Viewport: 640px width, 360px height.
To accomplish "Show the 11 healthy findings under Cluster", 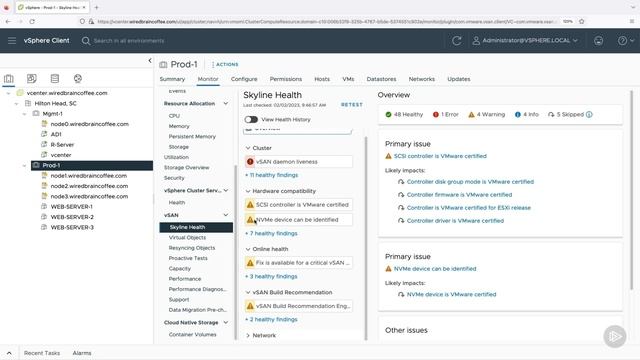I will tap(271, 175).
